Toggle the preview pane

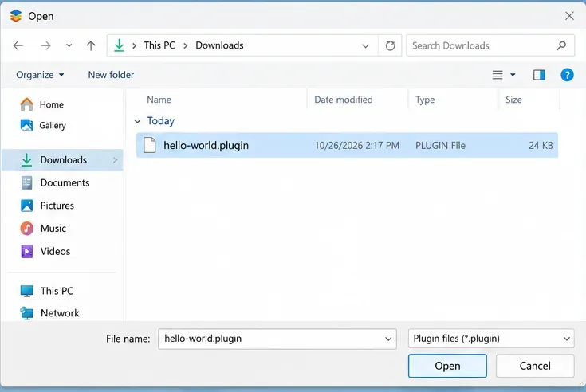(539, 75)
